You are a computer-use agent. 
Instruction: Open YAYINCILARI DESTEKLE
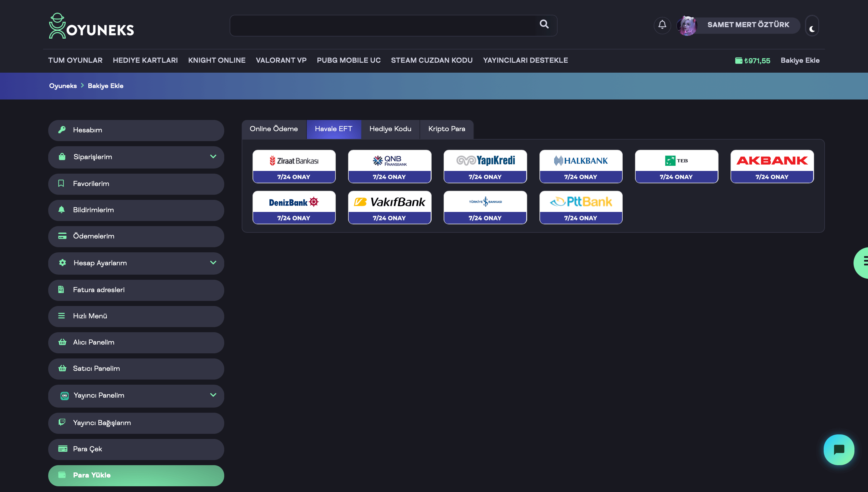click(525, 61)
